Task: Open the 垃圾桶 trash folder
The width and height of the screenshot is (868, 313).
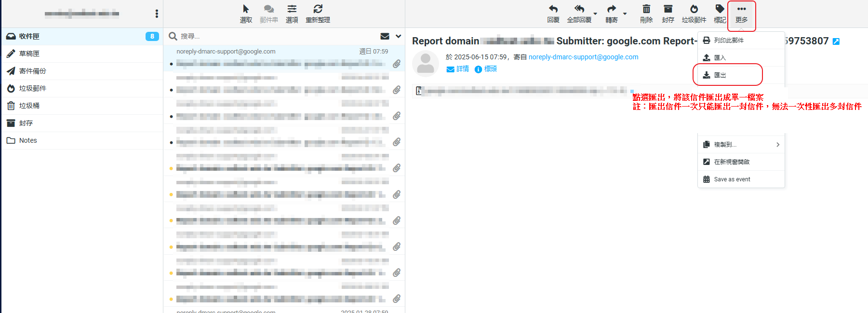Action: [x=82, y=106]
